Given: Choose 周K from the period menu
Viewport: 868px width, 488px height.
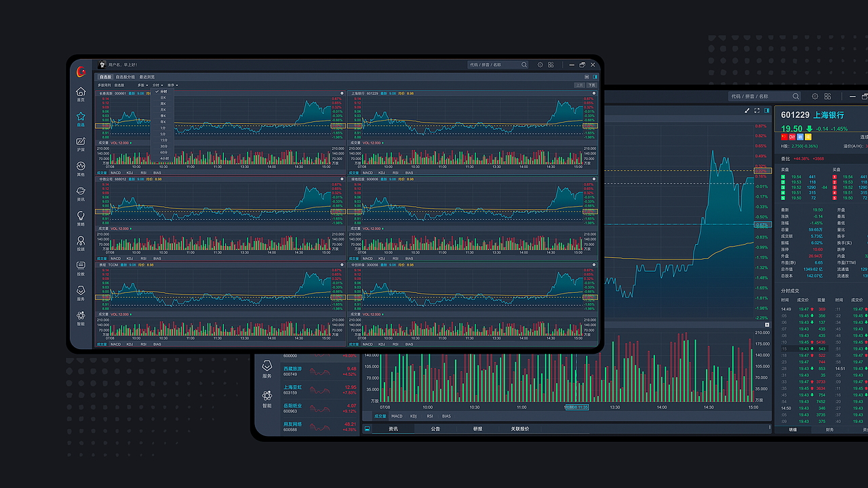Looking at the screenshot, I should click(x=163, y=104).
